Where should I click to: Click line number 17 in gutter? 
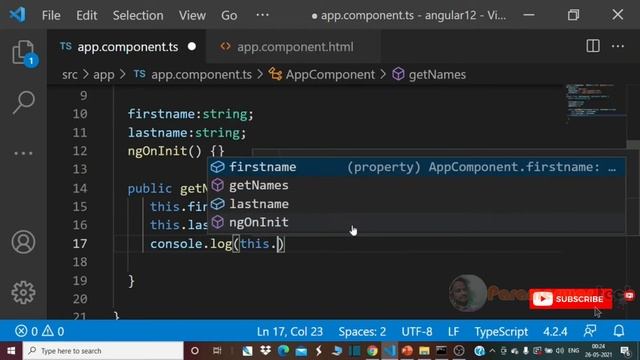pos(80,244)
